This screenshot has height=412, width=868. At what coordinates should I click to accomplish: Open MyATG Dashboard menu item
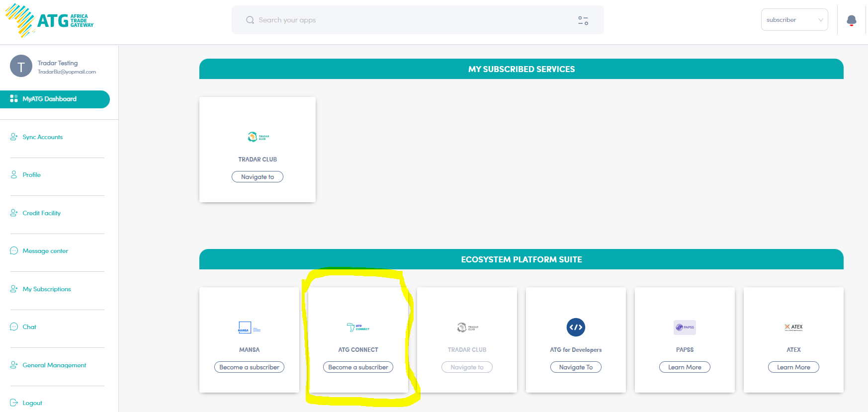click(x=55, y=99)
